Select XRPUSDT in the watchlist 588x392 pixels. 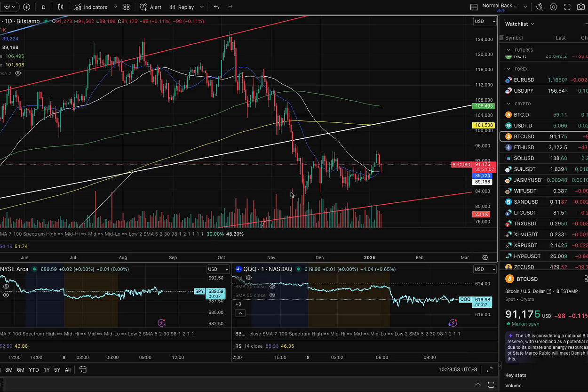(543, 245)
